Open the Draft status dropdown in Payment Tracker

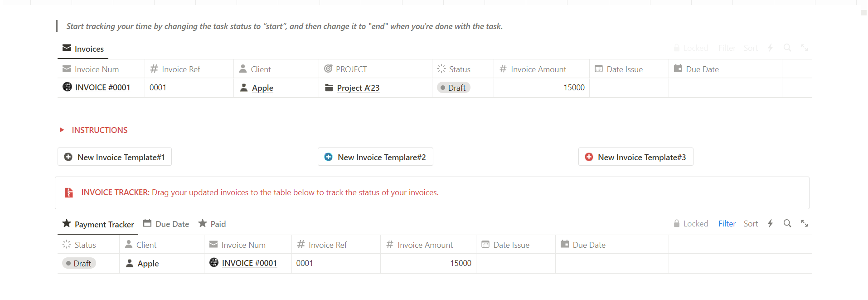click(78, 263)
